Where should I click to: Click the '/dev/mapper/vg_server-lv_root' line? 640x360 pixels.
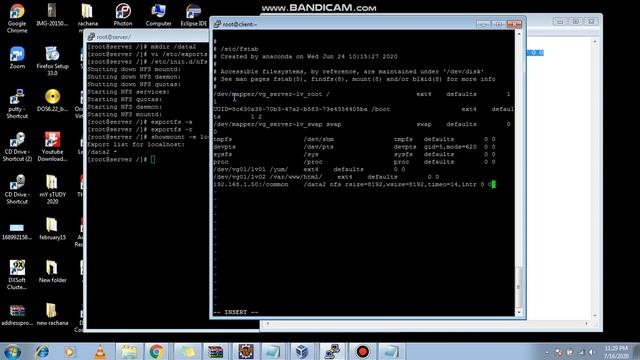(362, 94)
